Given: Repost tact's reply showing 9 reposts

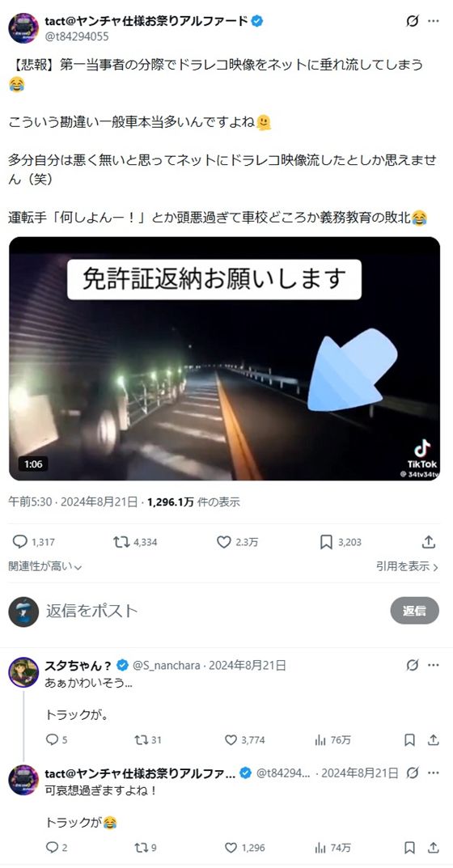Looking at the screenshot, I should click(x=142, y=848).
